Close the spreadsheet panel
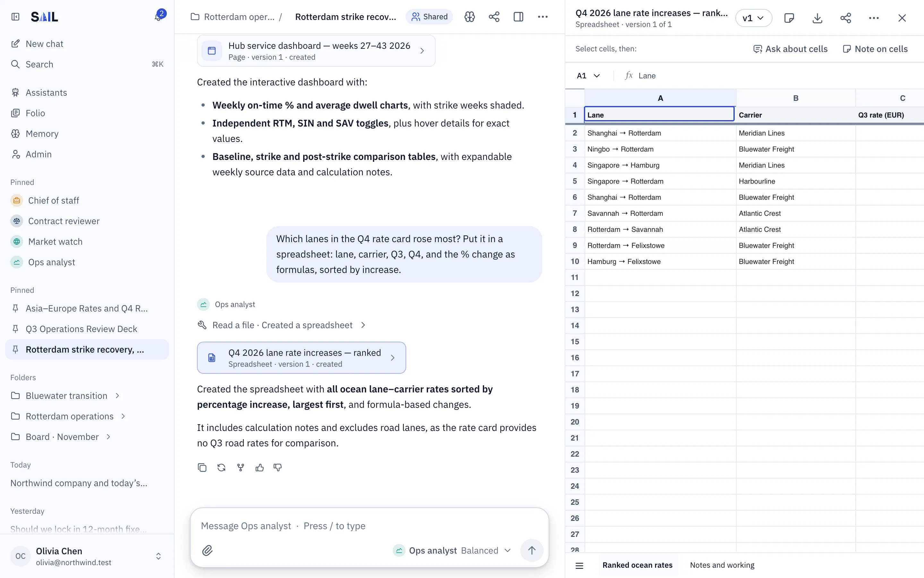The height and width of the screenshot is (578, 924). click(x=902, y=18)
